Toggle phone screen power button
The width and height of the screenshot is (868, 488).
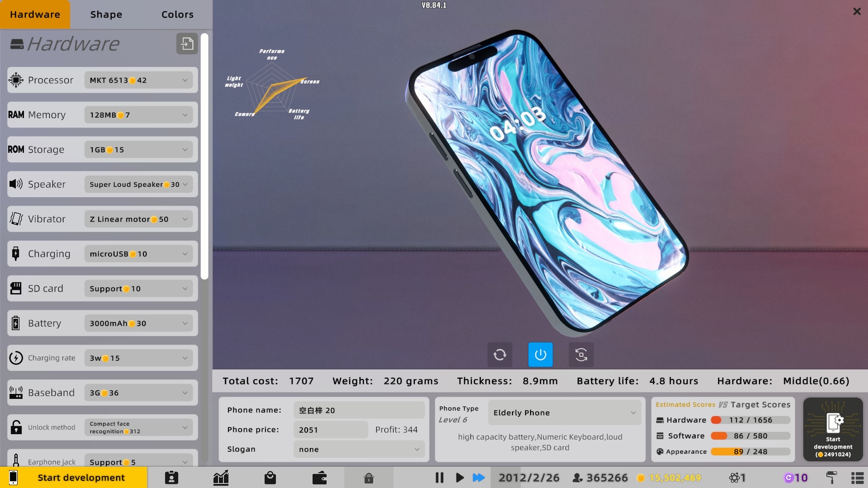coord(541,355)
